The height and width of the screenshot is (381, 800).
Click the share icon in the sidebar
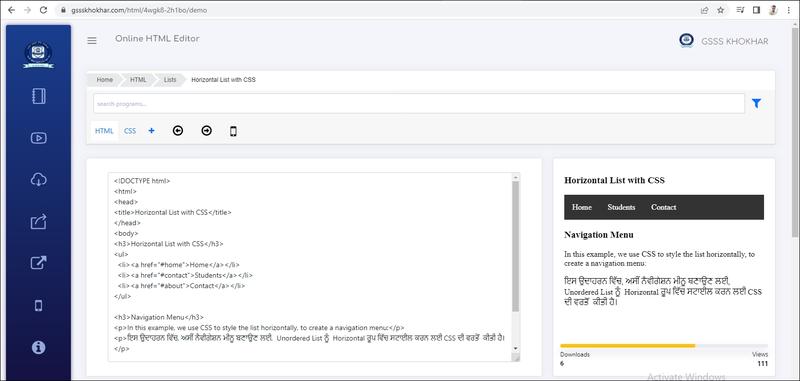[39, 221]
